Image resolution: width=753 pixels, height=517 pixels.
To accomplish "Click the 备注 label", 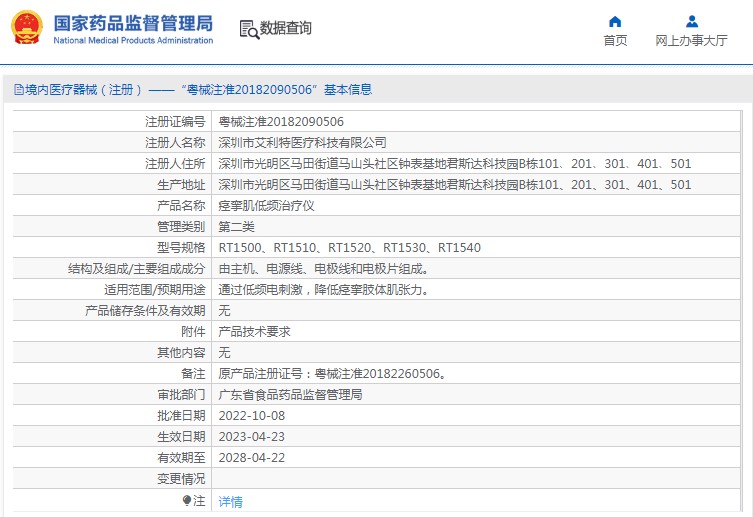I will (194, 373).
